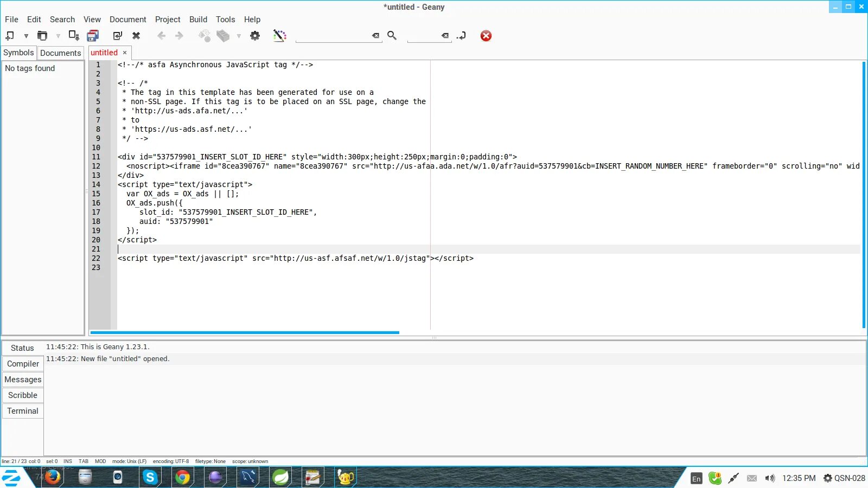
Task: Close the untitled tab with its x
Action: tap(125, 53)
